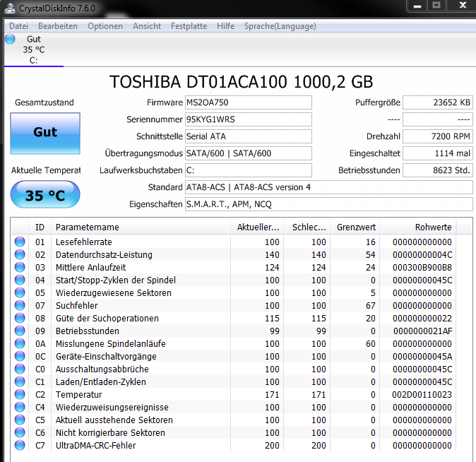Click the TOSHIBA DT01ACA100 1000,2 GB title
The width and height of the screenshot is (476, 462).
point(242,82)
